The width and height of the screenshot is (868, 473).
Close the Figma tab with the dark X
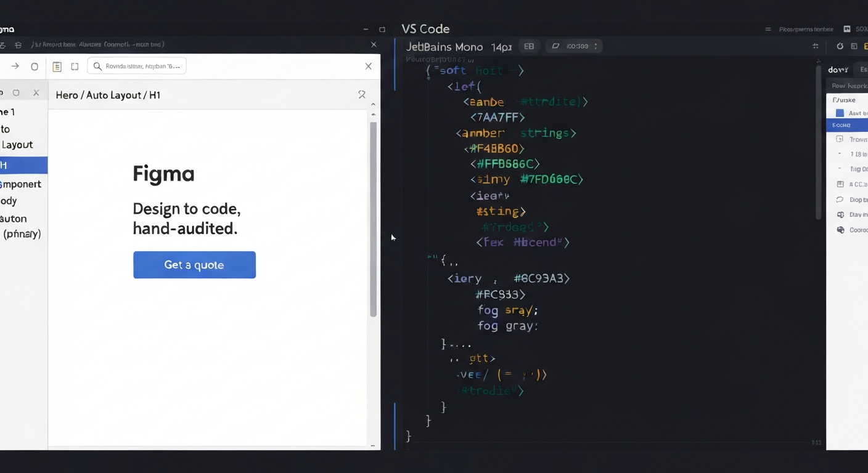click(x=374, y=44)
